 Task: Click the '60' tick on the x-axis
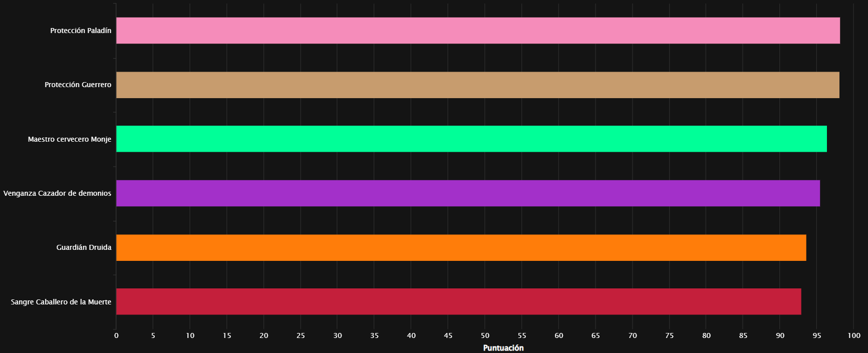point(559,335)
